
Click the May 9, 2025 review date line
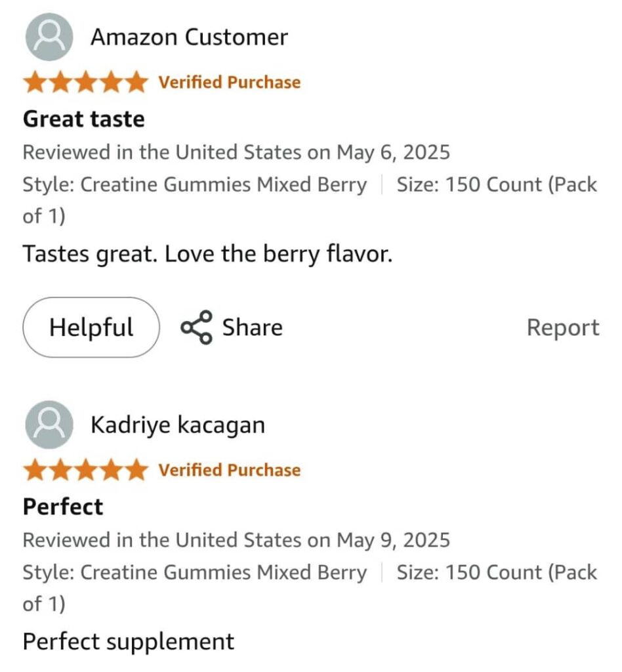click(x=236, y=541)
